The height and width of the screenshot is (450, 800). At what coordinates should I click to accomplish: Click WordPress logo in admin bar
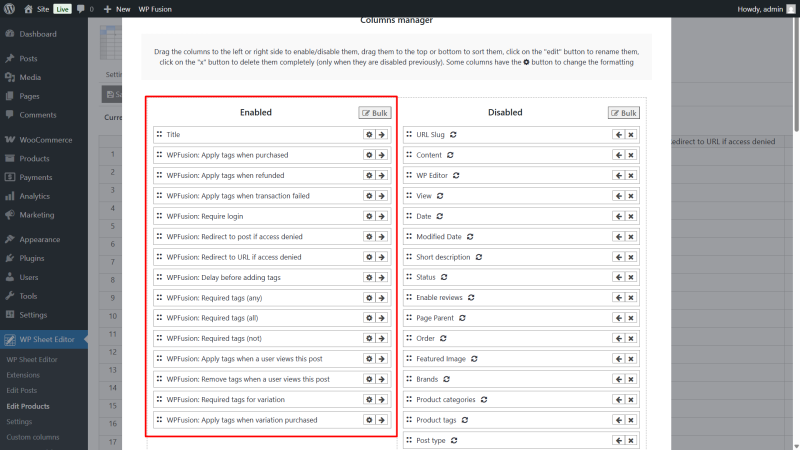pyautogui.click(x=9, y=9)
